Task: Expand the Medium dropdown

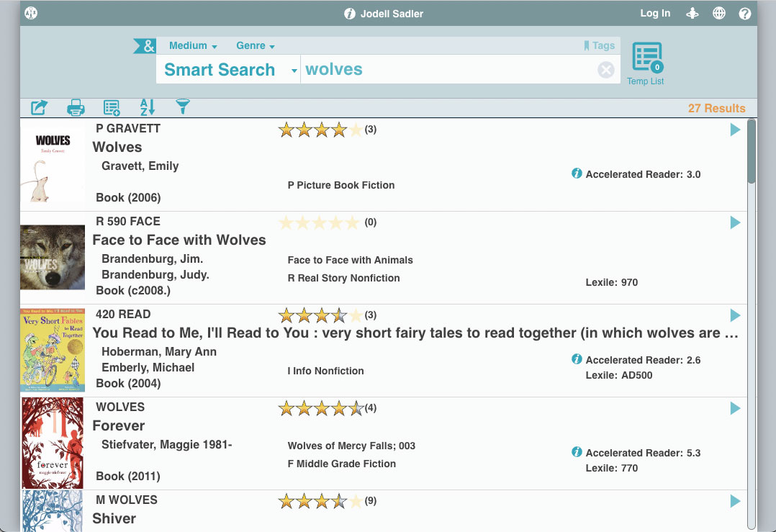Action: pyautogui.click(x=193, y=45)
